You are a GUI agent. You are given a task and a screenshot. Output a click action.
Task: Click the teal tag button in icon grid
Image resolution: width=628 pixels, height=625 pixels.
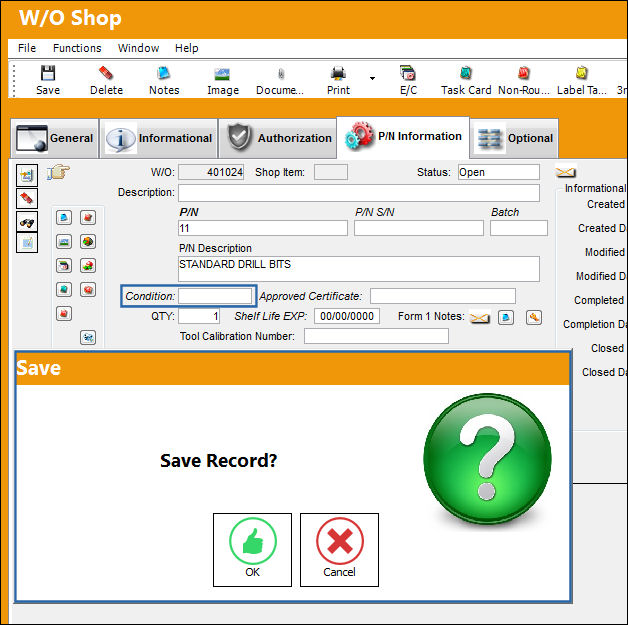(x=64, y=289)
